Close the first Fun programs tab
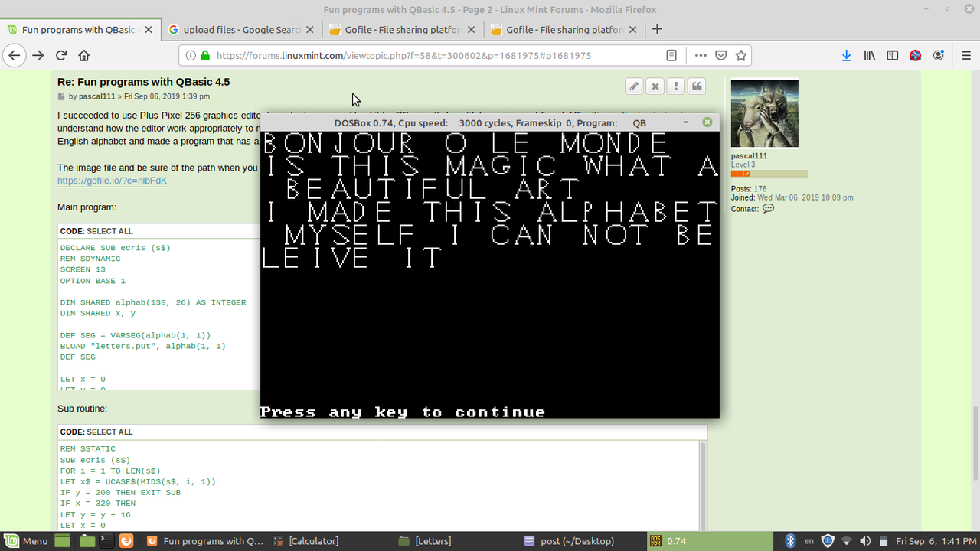Screen dimensions: 980x551 (148, 30)
